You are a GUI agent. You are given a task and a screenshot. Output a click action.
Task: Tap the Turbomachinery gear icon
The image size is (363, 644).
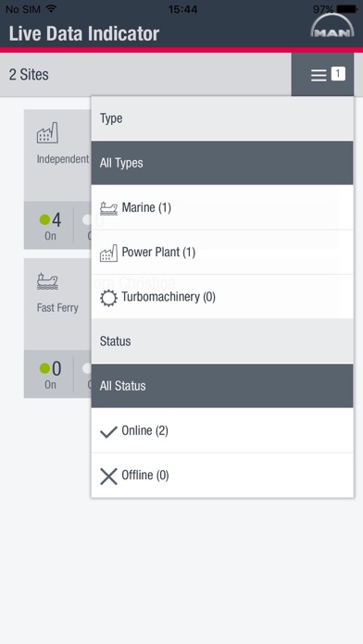tap(108, 298)
